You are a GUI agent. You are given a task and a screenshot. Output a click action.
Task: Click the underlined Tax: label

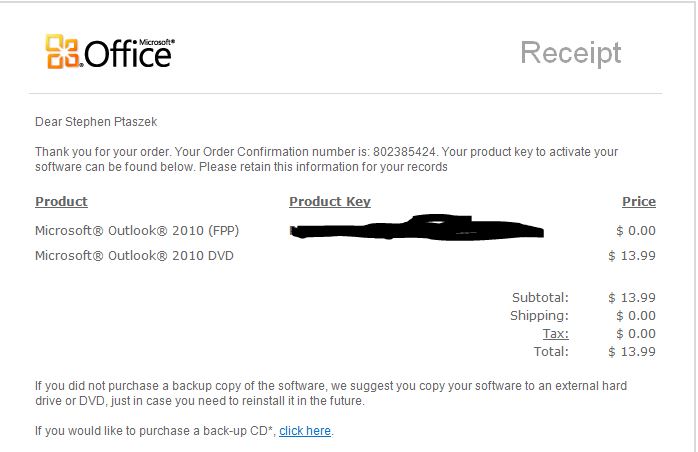(x=555, y=334)
